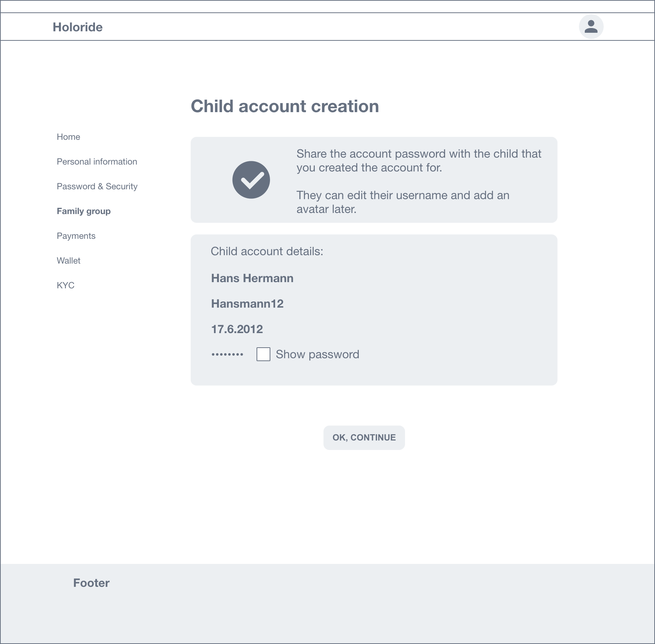Go to Home in sidebar
The height and width of the screenshot is (644, 655).
point(68,137)
